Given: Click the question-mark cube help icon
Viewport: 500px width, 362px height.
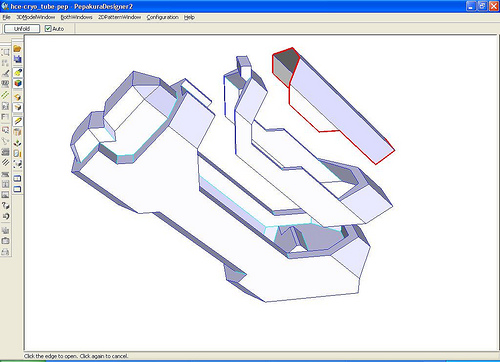Looking at the screenshot, I should (5, 206).
